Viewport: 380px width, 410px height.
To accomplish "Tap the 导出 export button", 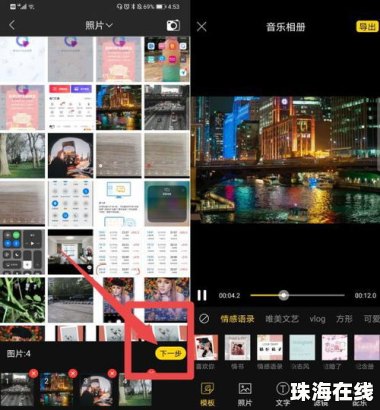I will (x=367, y=27).
